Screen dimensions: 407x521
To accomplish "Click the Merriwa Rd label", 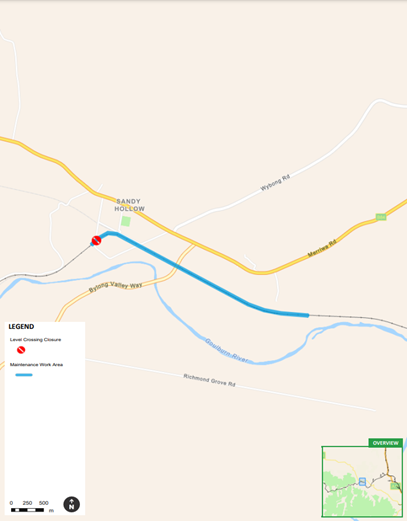I will pyautogui.click(x=322, y=248).
